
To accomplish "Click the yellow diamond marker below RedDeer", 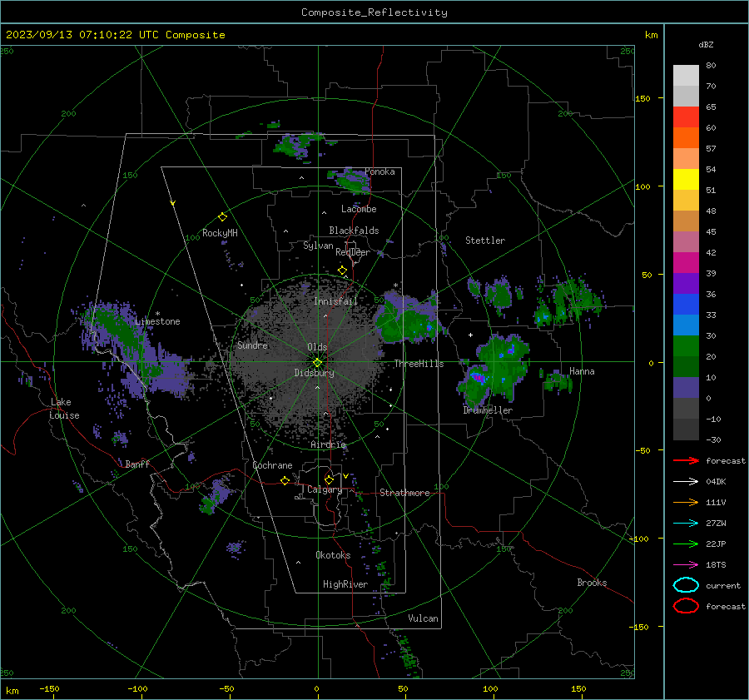I will tap(342, 271).
